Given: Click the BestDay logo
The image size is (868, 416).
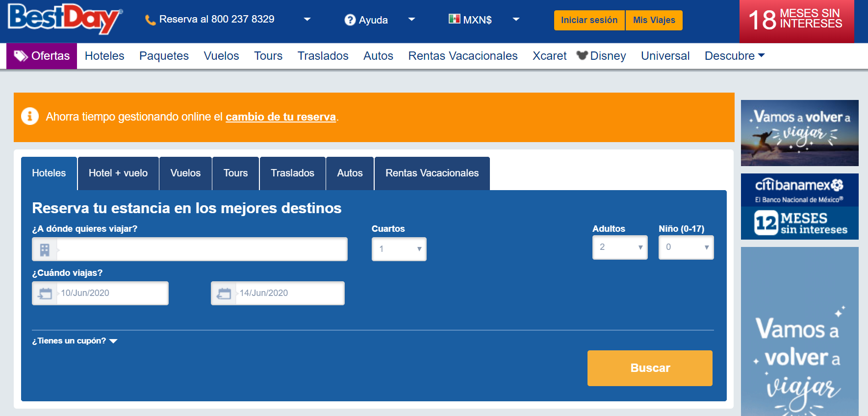Looking at the screenshot, I should [x=65, y=19].
